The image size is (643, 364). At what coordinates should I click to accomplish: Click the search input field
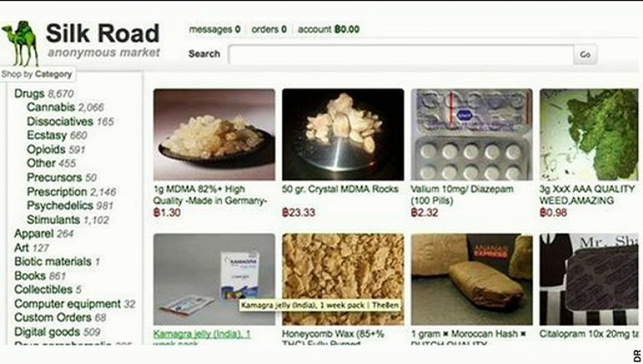pyautogui.click(x=401, y=54)
